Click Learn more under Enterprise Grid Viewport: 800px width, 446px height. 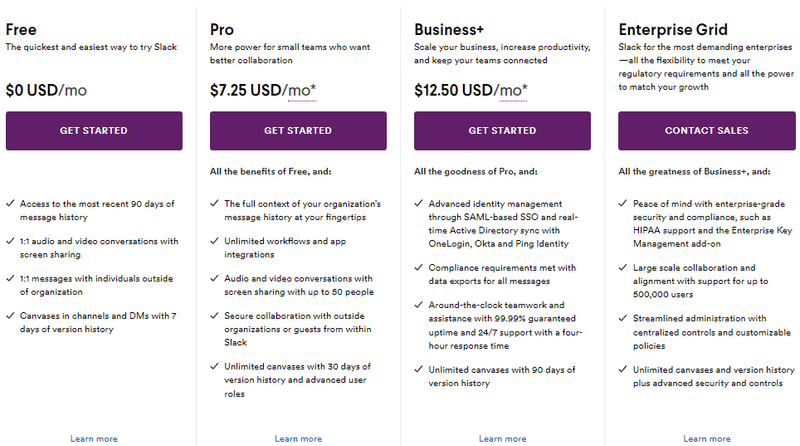706,438
